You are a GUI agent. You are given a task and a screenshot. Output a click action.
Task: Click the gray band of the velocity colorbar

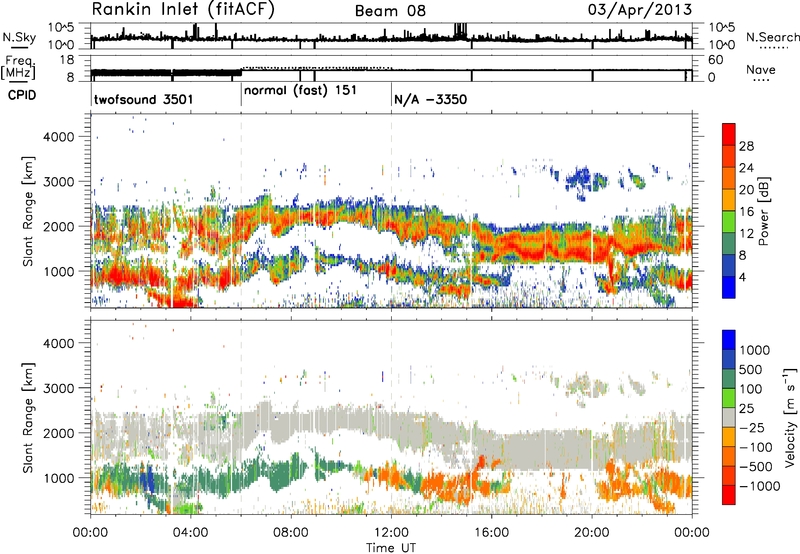(x=729, y=417)
